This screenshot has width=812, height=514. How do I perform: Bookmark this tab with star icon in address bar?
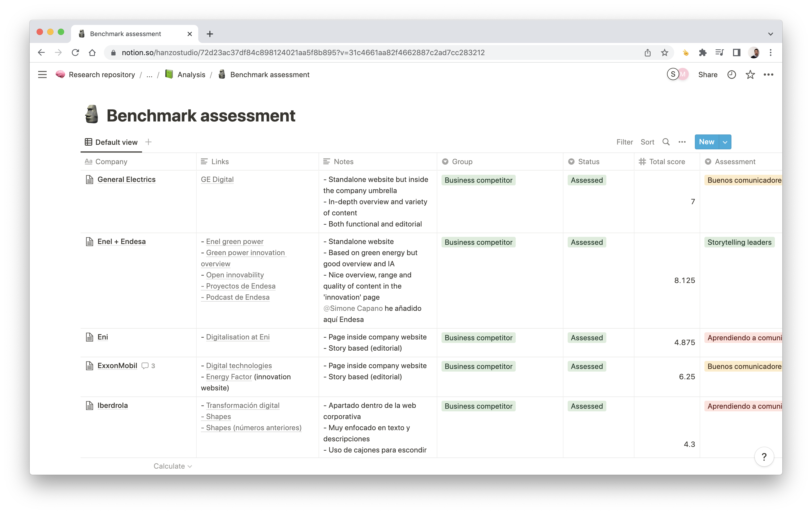664,53
